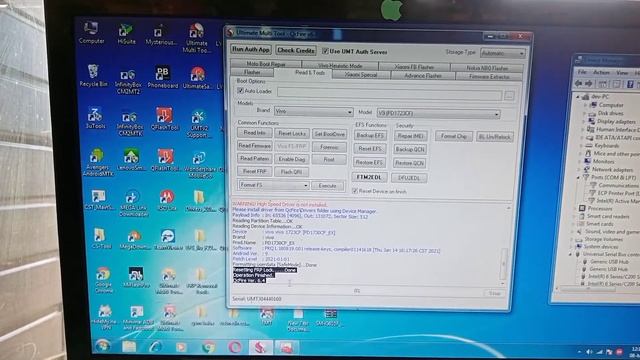
Task: Click the Execute button
Action: tap(327, 186)
